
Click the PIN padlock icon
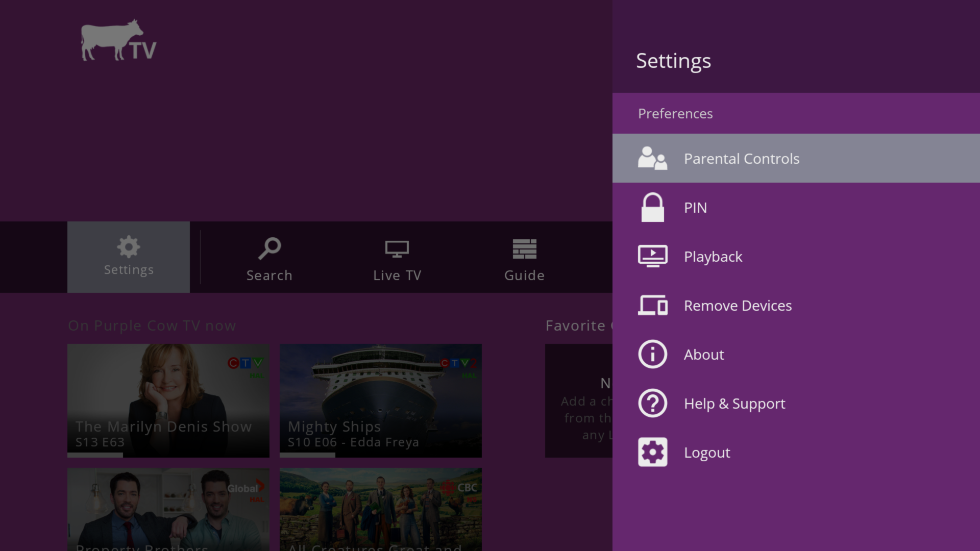click(x=652, y=207)
